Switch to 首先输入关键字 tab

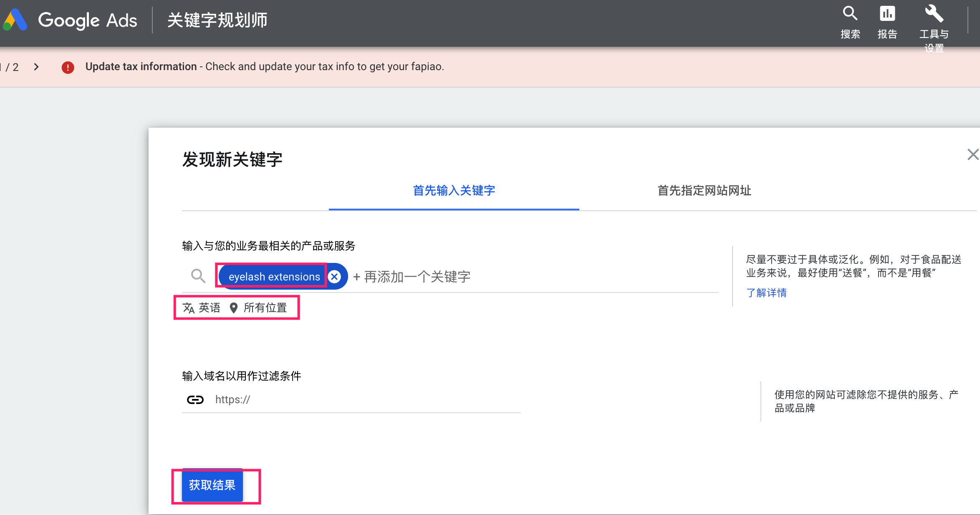pos(454,191)
